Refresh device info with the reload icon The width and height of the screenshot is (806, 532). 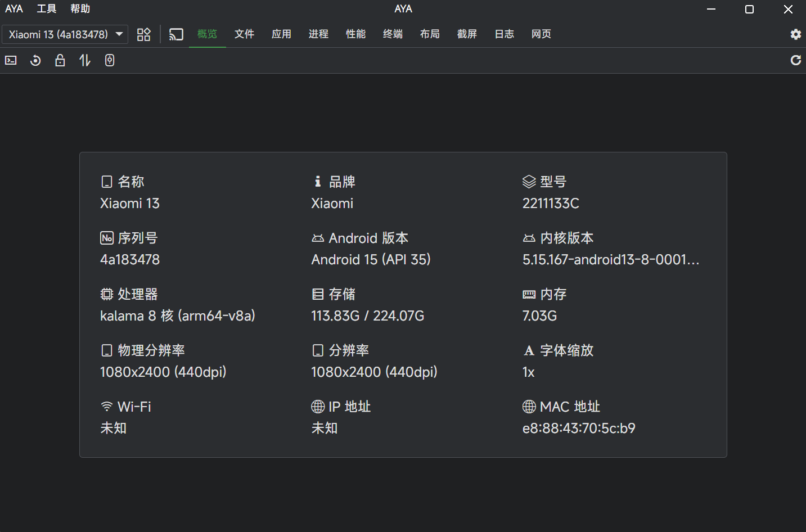[795, 60]
